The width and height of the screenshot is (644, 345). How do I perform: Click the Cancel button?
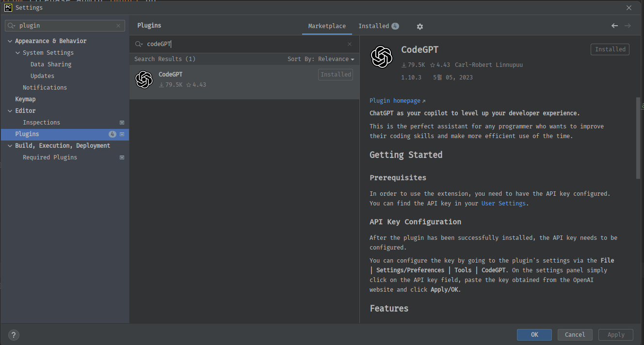(575, 334)
